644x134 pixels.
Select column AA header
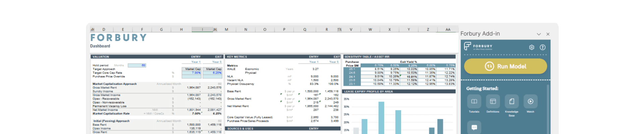[x=448, y=29]
